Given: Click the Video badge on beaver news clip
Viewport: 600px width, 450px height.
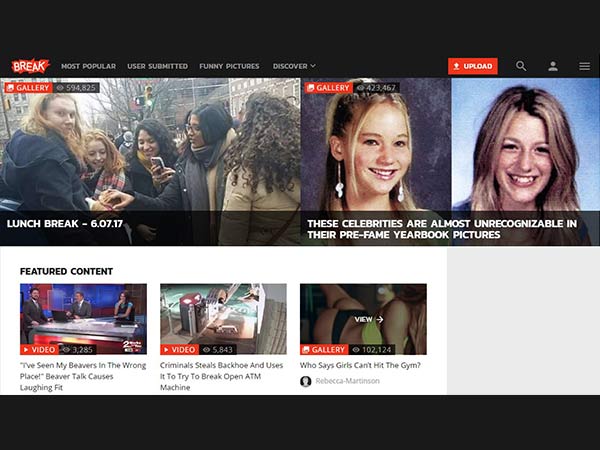Looking at the screenshot, I should 39,350.
